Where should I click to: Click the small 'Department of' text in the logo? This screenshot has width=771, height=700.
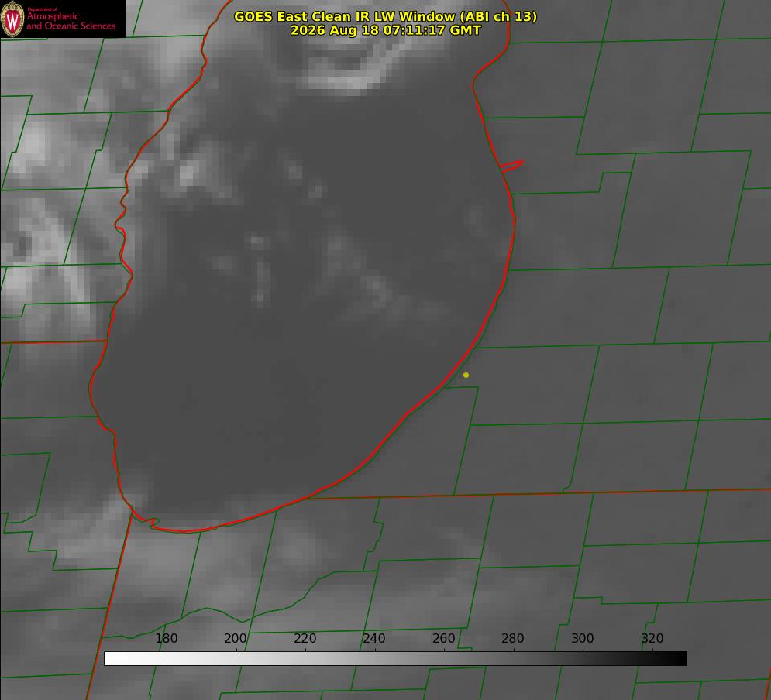point(42,9)
